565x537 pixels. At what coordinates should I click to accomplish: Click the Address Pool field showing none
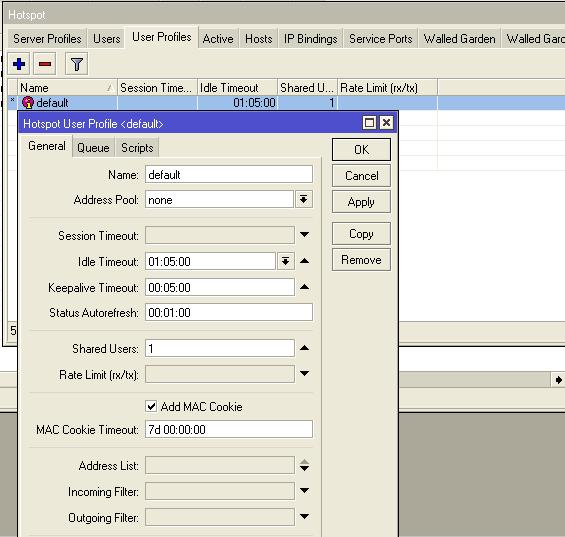pyautogui.click(x=219, y=199)
